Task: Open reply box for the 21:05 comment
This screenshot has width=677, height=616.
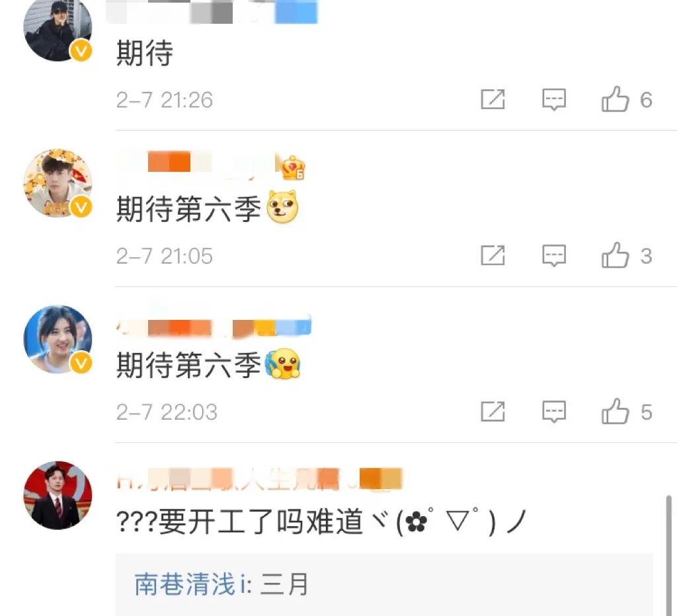Action: 554,256
